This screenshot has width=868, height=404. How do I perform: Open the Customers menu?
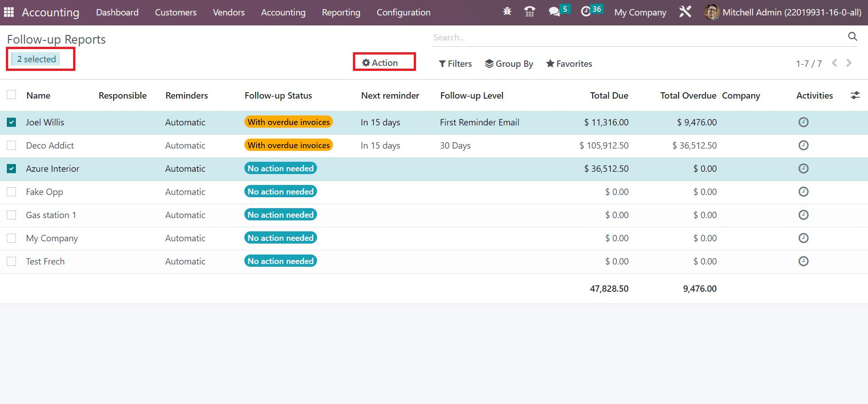(x=176, y=12)
